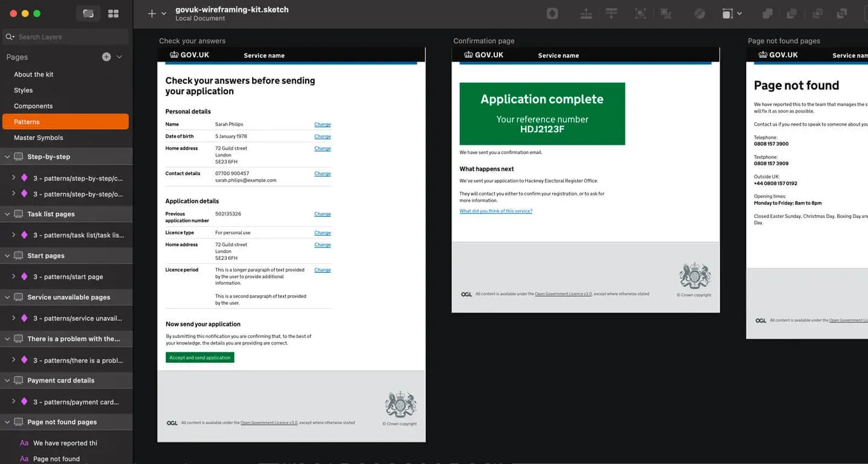Open the Insert plus dropdown menu
The width and height of the screenshot is (868, 464).
click(157, 13)
